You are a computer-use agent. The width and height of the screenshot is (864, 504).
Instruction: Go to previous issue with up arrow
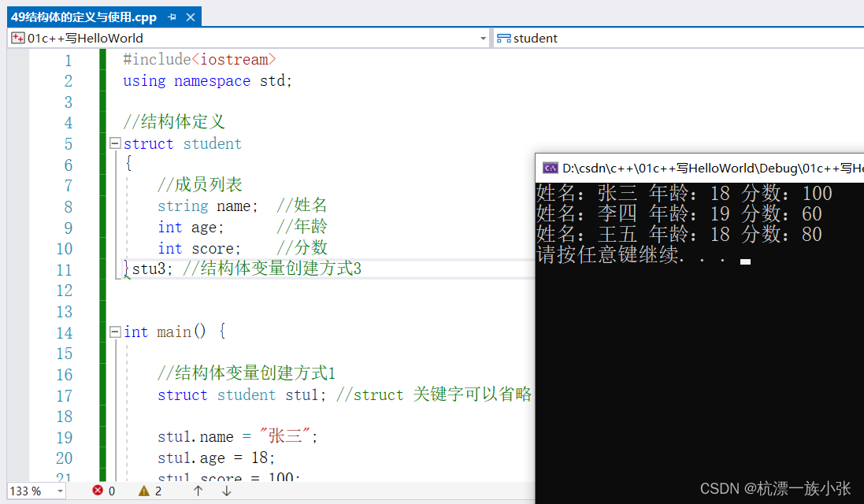198,491
